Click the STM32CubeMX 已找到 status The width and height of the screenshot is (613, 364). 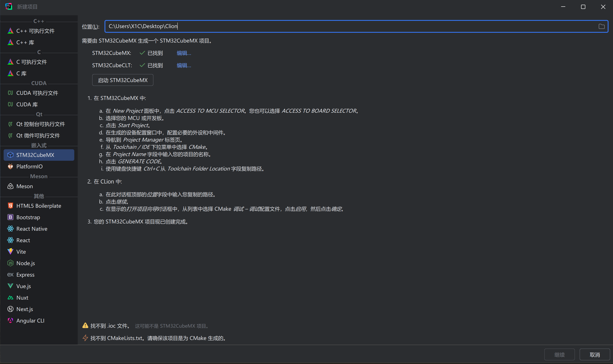click(151, 53)
